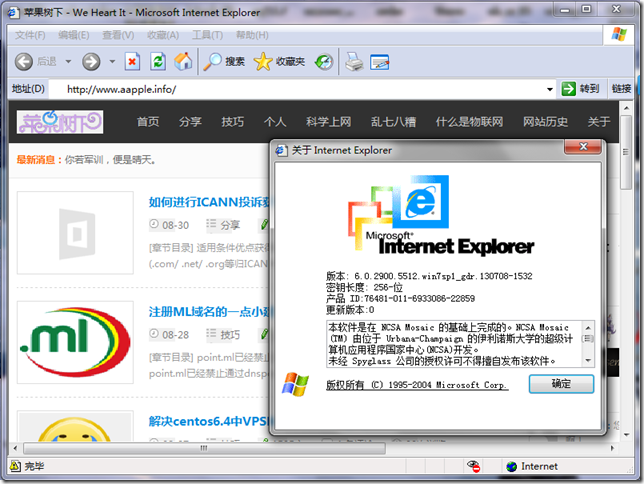The image size is (644, 484).
Task: Click the .ml domain article thumbnail
Action: point(75,341)
